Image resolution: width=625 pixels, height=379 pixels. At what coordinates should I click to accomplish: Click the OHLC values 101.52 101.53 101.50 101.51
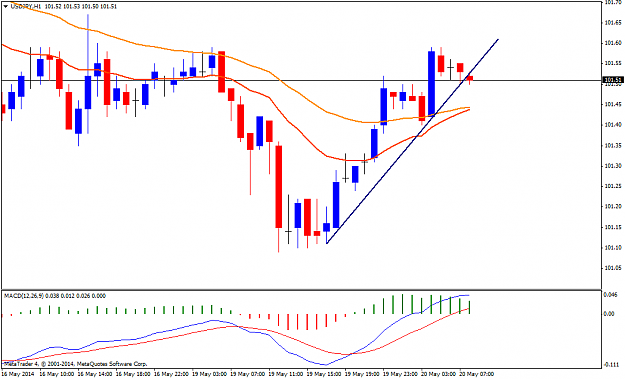click(x=81, y=6)
